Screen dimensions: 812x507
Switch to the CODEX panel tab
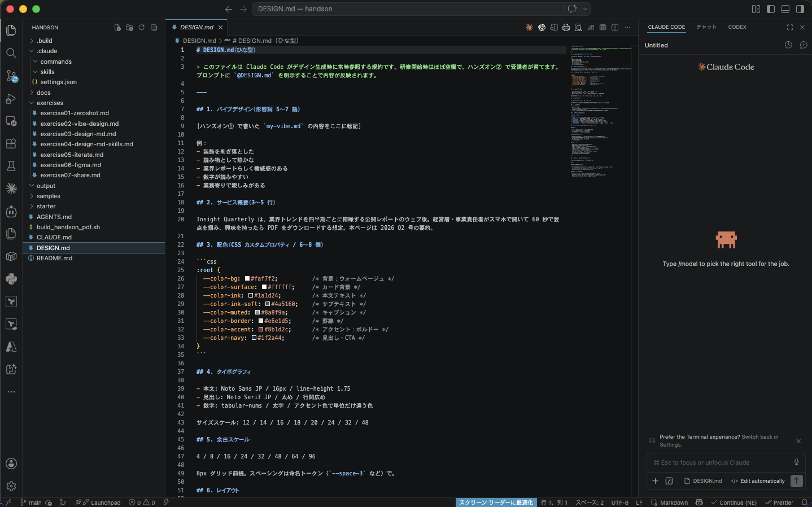pos(737,27)
